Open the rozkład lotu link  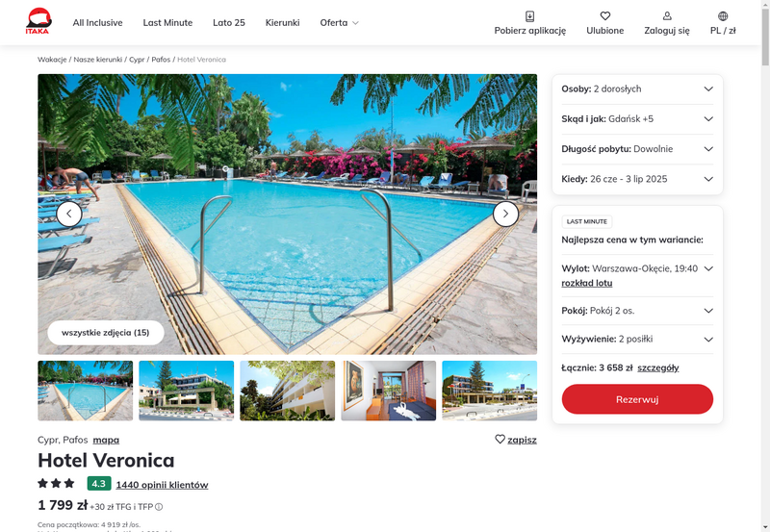click(587, 283)
